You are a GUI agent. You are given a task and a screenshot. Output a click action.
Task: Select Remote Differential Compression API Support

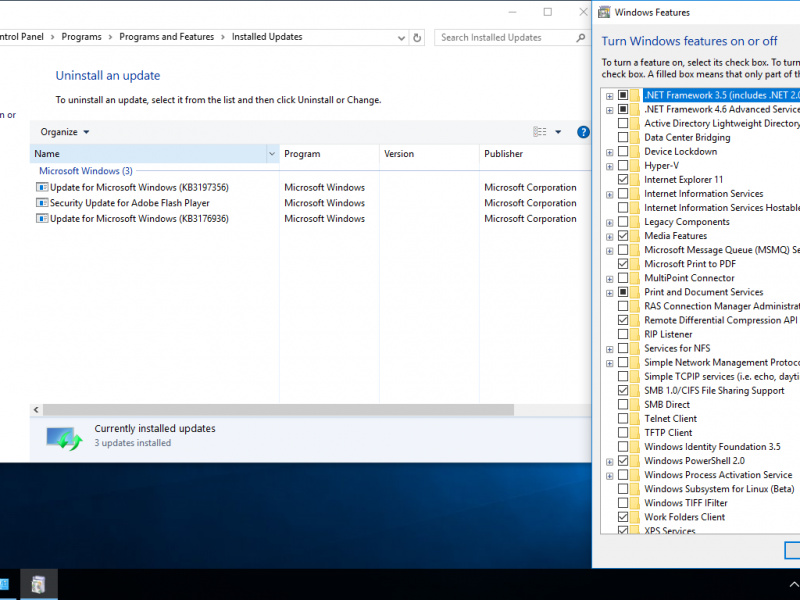(x=721, y=320)
